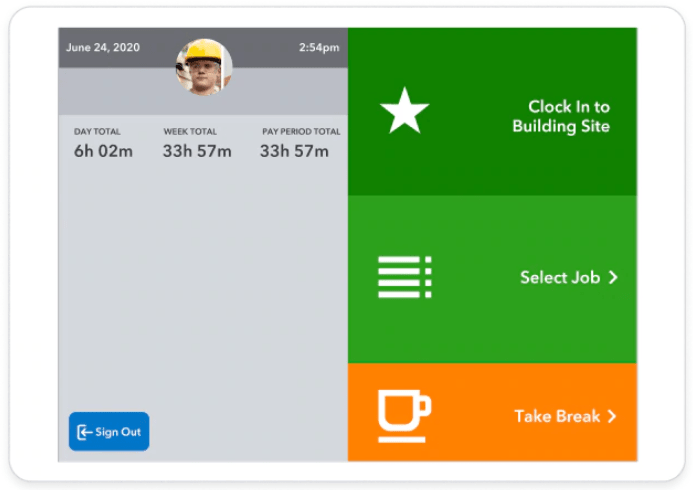This screenshot has width=693, height=490.
Task: Click the 6h 02m day total value
Action: pyautogui.click(x=103, y=151)
